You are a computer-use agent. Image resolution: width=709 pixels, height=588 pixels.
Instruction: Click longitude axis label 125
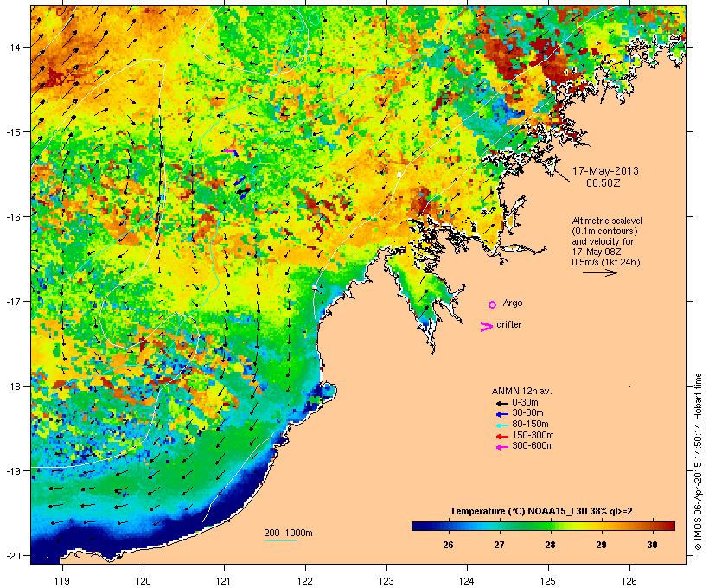(x=548, y=581)
